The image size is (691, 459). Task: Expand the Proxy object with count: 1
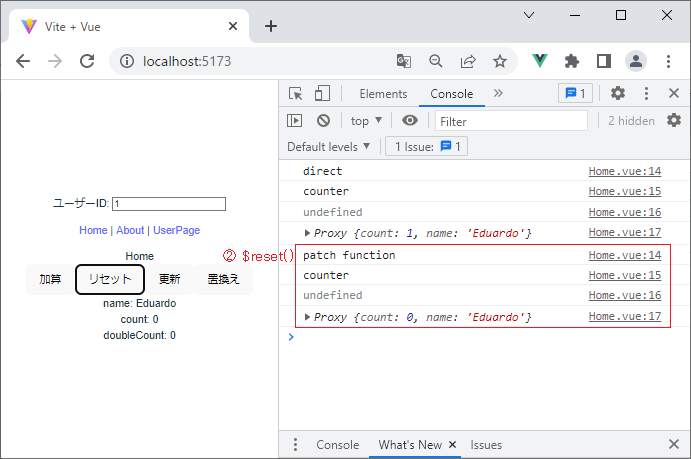click(307, 233)
